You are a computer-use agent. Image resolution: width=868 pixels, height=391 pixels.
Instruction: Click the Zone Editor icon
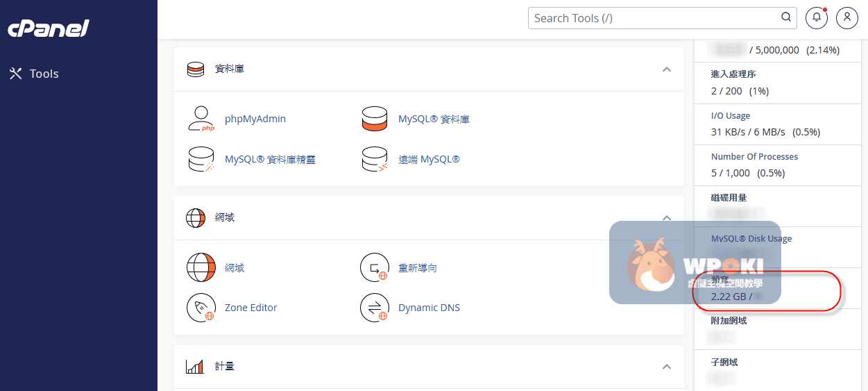click(x=201, y=308)
